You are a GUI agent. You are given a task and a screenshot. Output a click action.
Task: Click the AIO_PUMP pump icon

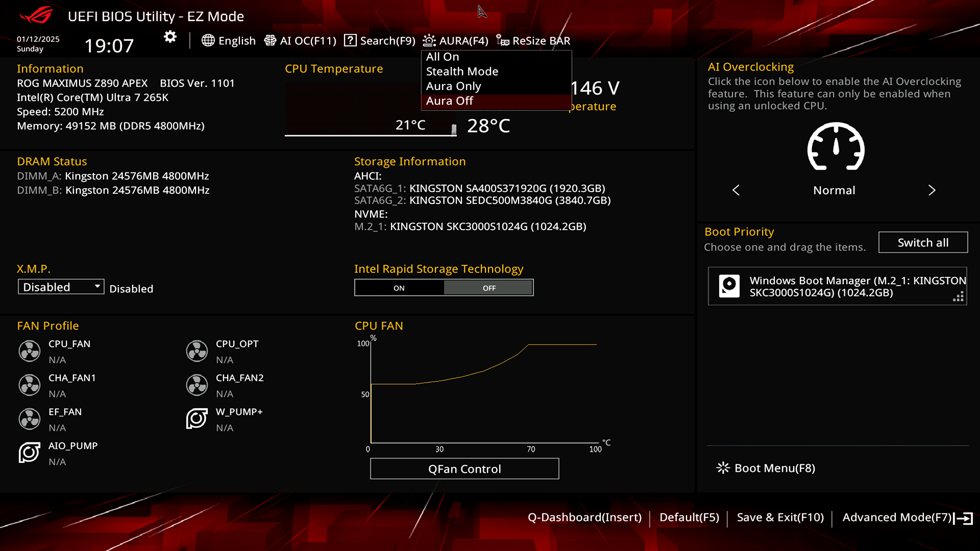[30, 453]
